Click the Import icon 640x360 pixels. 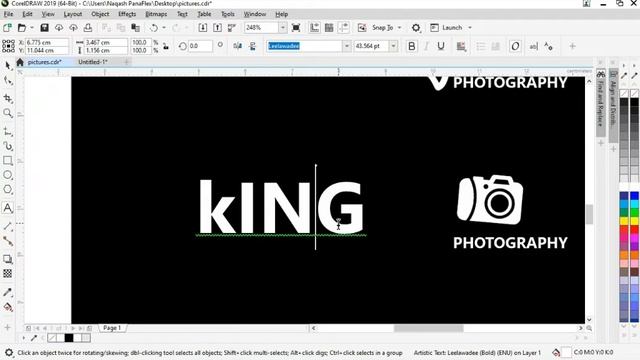(x=203, y=28)
